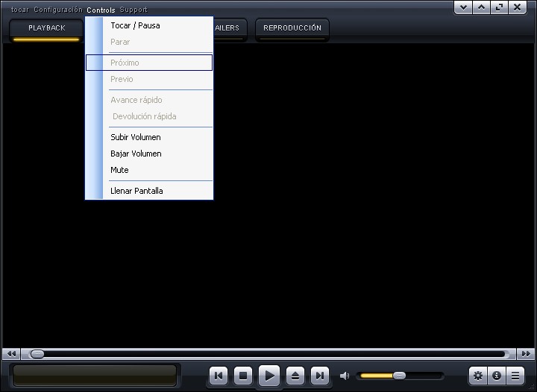
Task: Close the player with the X button
Action: [x=517, y=7]
